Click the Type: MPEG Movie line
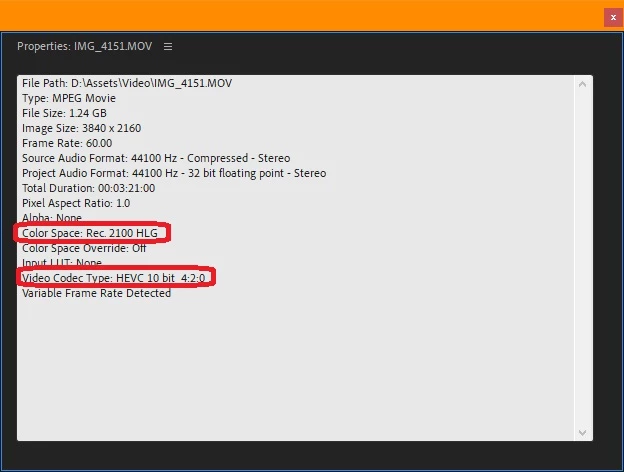 click(x=69, y=98)
